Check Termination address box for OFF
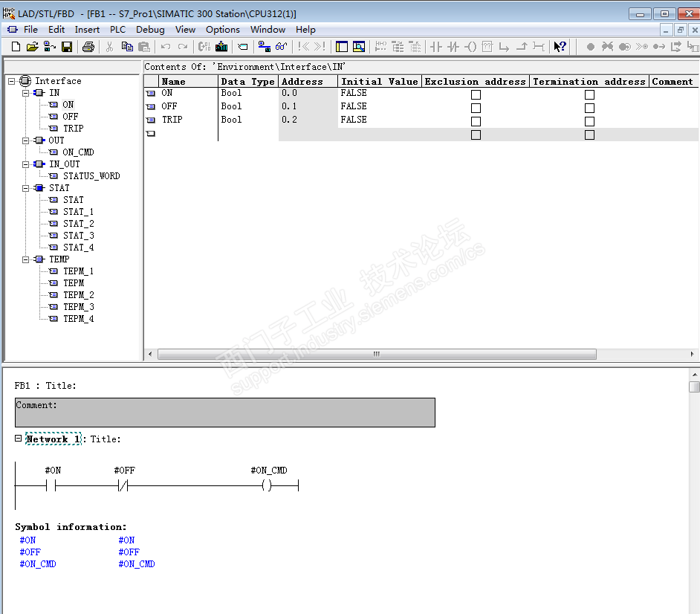This screenshot has width=700, height=614. 589,108
